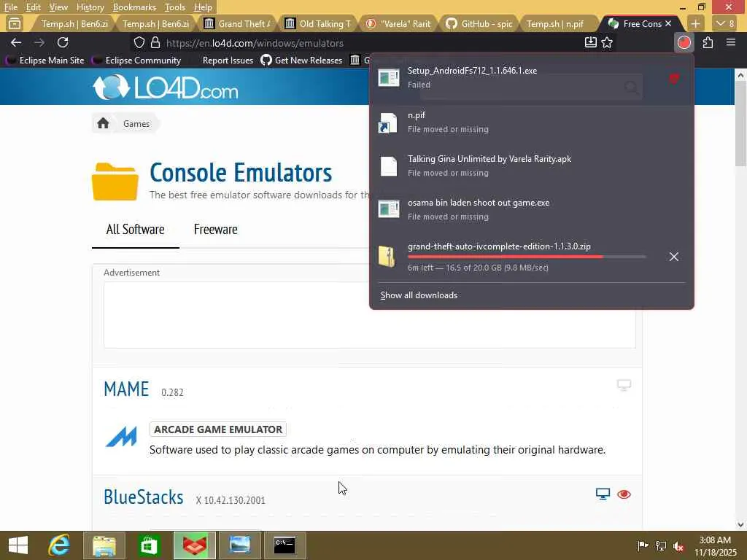The width and height of the screenshot is (747, 560).
Task: Open the n.pif download entry
Action: point(532,122)
